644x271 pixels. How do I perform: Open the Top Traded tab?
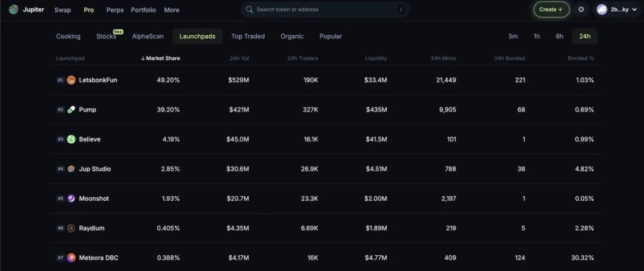[x=248, y=36]
